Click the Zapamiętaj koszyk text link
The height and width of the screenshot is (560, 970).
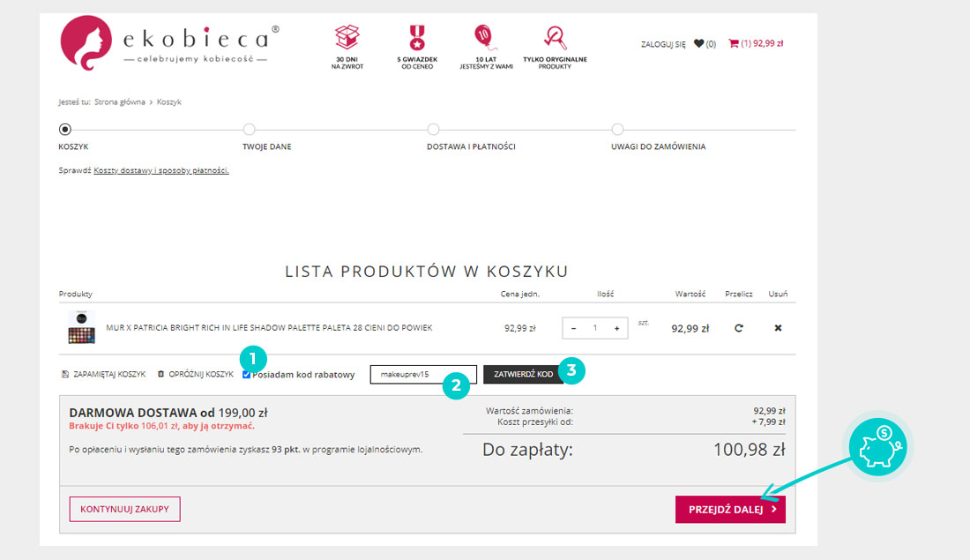click(109, 375)
